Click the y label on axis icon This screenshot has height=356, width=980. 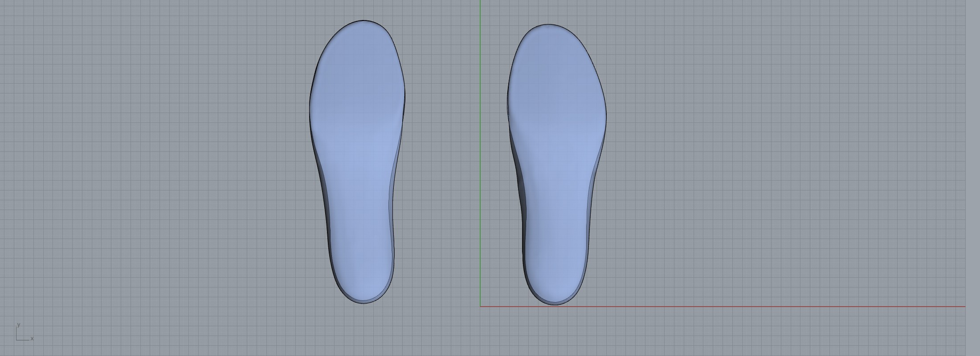coord(18,324)
